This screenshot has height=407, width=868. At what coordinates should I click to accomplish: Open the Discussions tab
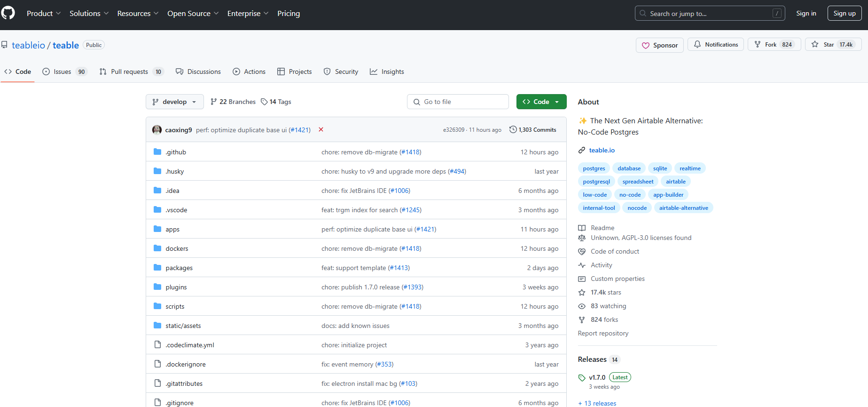point(198,72)
